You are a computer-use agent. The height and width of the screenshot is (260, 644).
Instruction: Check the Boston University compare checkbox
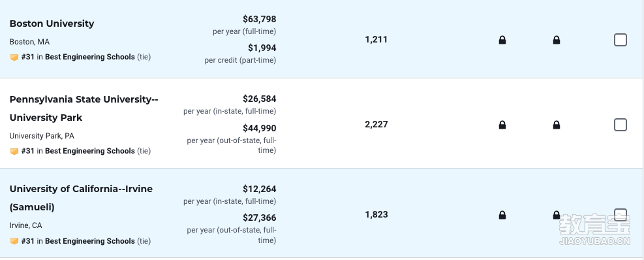(620, 40)
